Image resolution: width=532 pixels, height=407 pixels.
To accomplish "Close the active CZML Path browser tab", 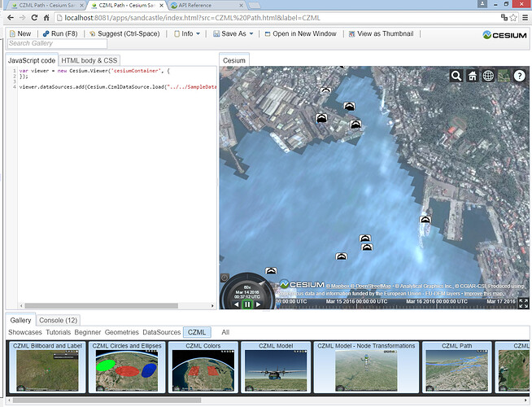I will tap(162, 6).
